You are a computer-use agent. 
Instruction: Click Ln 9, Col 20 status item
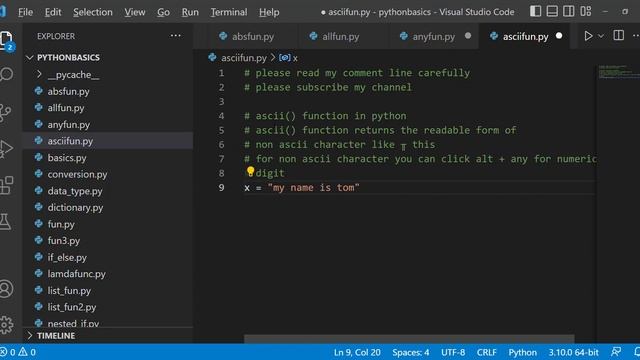tap(357, 352)
